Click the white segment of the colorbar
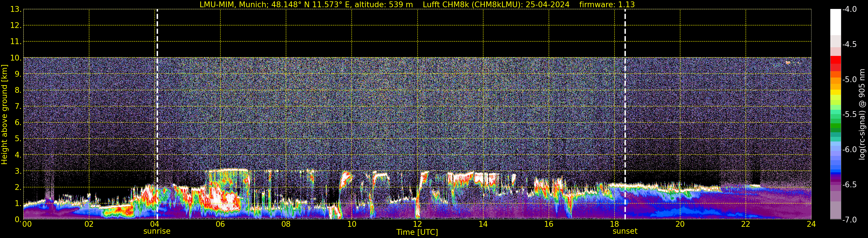 point(836,22)
